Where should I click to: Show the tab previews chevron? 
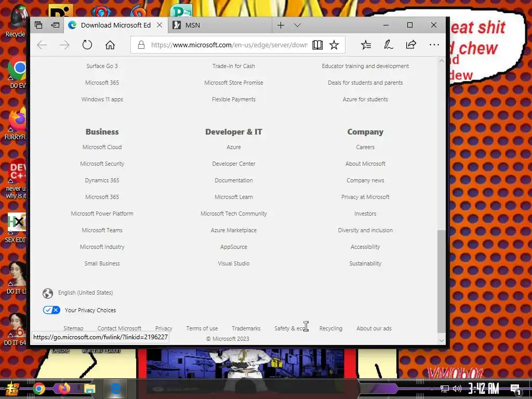point(298,25)
